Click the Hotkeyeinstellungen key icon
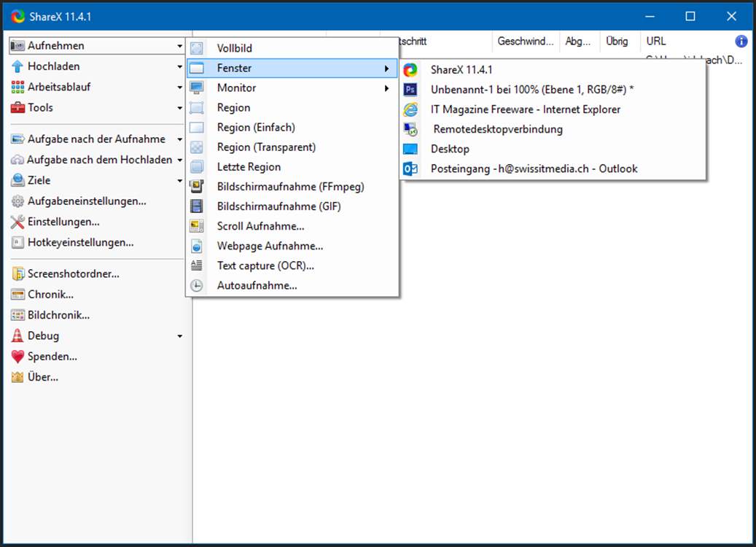This screenshot has height=547, width=756. click(x=17, y=242)
